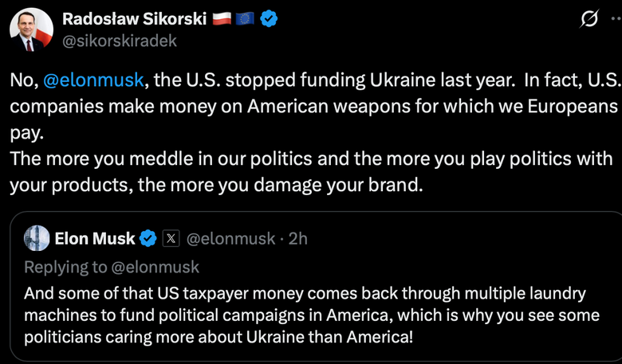Click Radosław Sikorski's blue verified badge
Viewport: 622px width, 364px height.
tap(269, 18)
